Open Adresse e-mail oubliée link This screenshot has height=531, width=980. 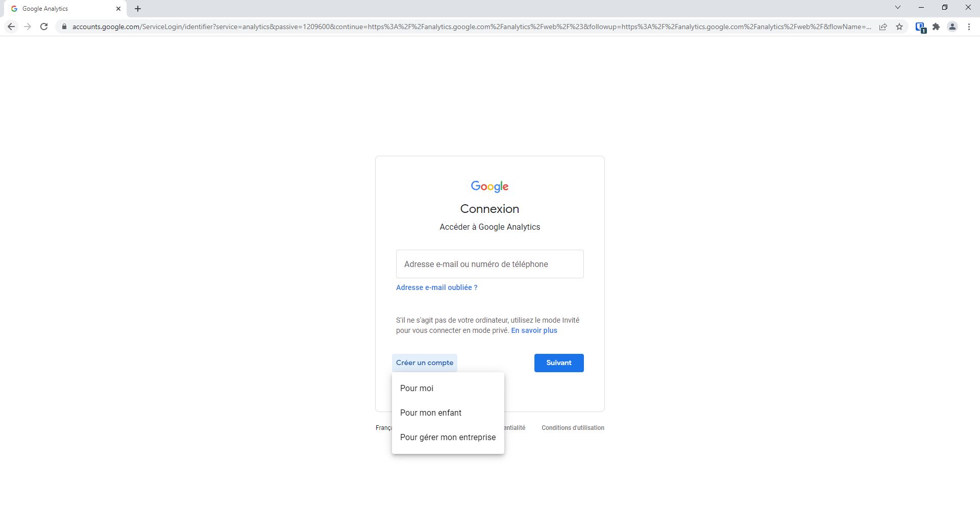437,287
